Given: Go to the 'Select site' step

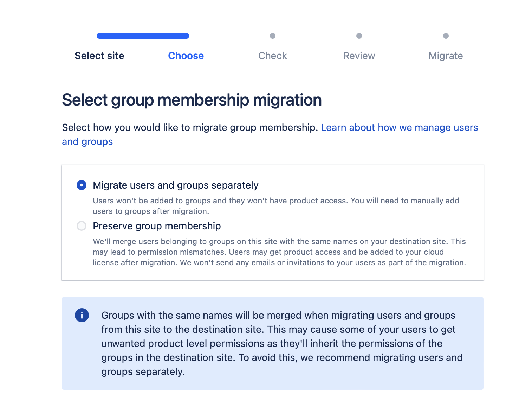Looking at the screenshot, I should (99, 56).
